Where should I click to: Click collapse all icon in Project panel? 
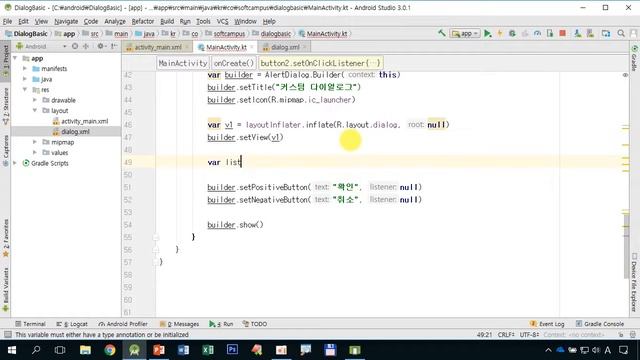pyautogui.click(x=86, y=47)
